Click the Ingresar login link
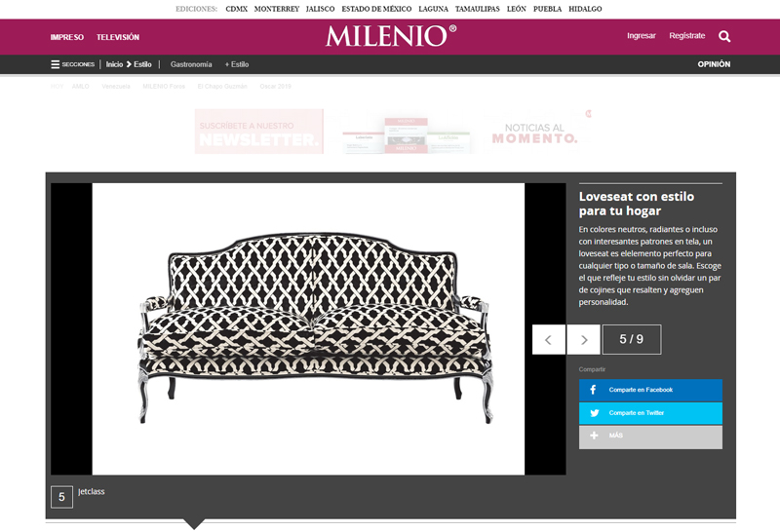Viewport: 780px width, 532px height. click(642, 36)
